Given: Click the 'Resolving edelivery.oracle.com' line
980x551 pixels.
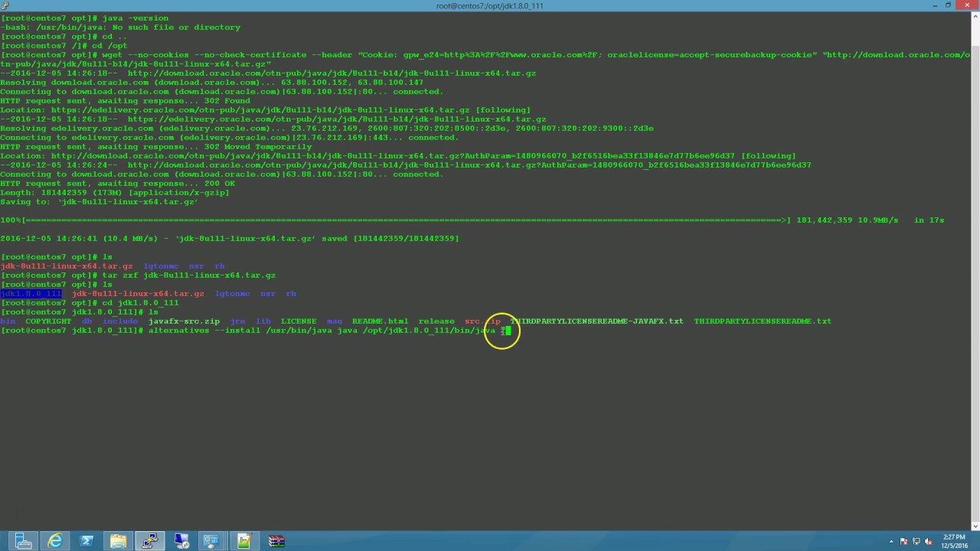Looking at the screenshot, I should pos(327,129).
